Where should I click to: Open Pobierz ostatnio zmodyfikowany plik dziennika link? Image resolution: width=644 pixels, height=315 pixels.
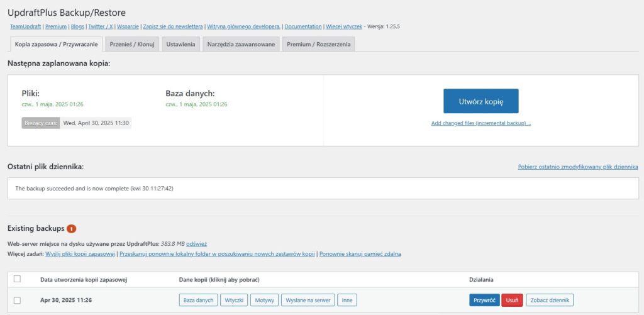click(x=578, y=167)
